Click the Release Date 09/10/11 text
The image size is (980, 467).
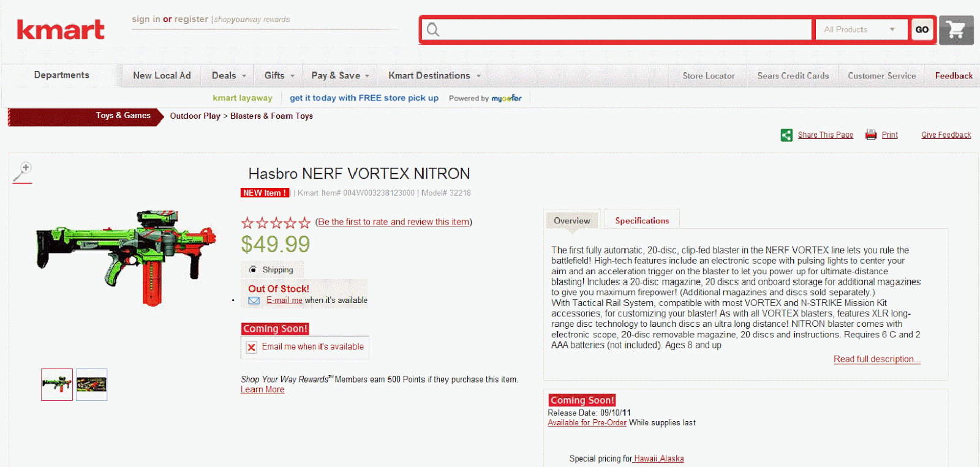point(589,413)
